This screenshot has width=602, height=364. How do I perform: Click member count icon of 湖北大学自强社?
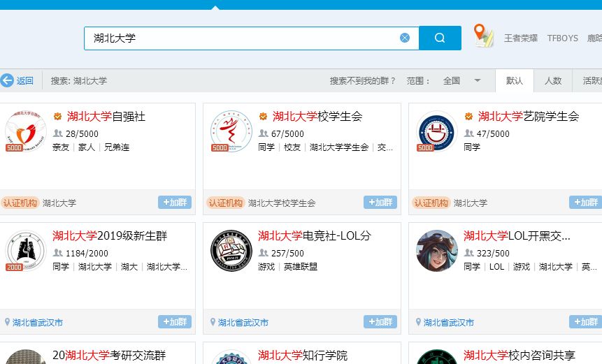tap(57, 133)
